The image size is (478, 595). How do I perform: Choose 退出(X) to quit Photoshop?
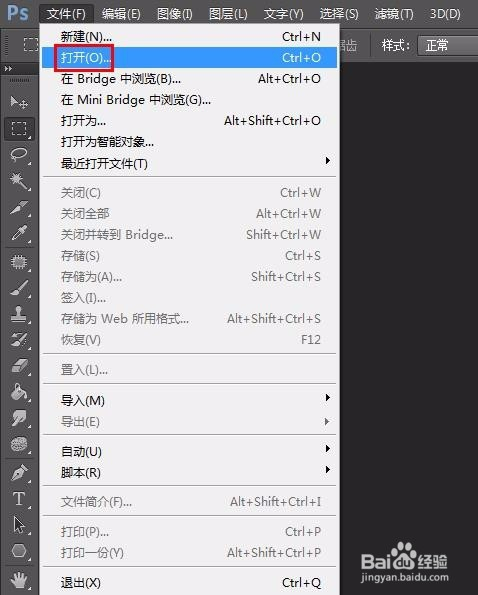click(189, 582)
